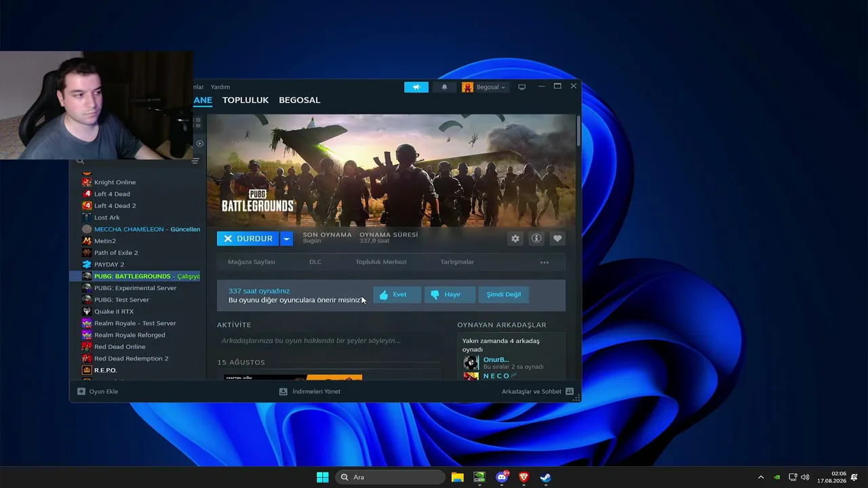Screen dimensions: 868x488
Task: Show more links with the three dots
Action: (x=545, y=262)
